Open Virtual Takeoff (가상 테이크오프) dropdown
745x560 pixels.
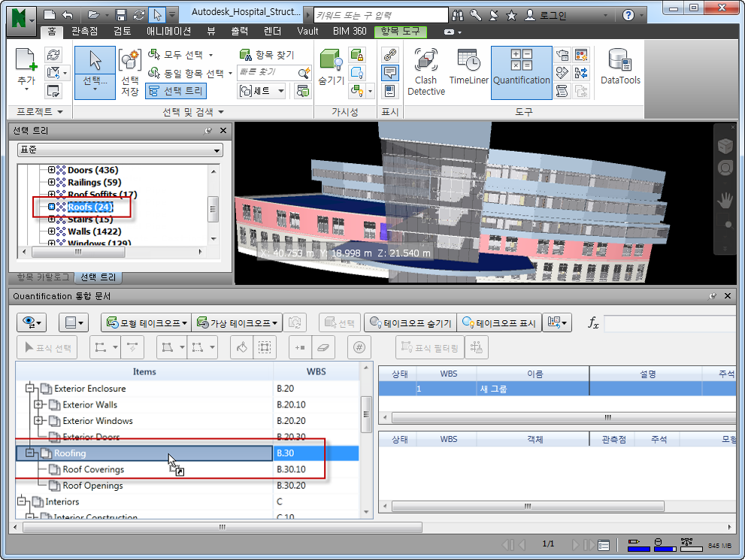pyautogui.click(x=237, y=323)
